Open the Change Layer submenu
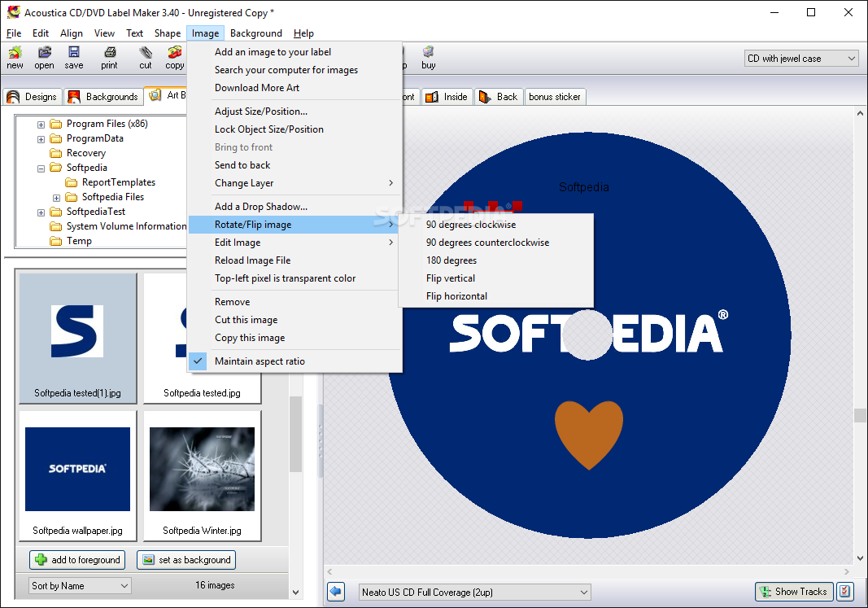868x608 pixels. (295, 183)
